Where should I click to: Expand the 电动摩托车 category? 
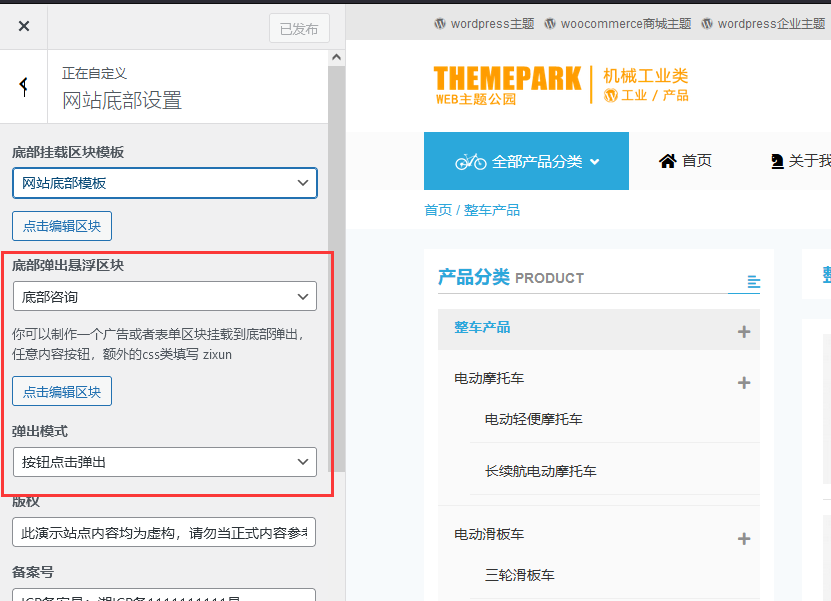[x=744, y=382]
